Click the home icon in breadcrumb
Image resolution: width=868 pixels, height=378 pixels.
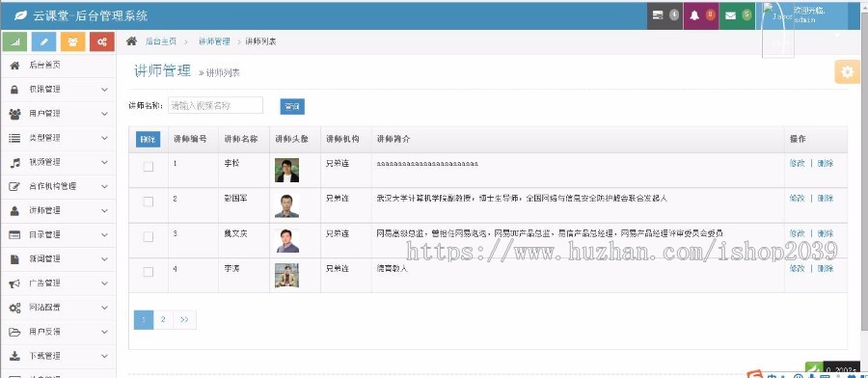132,40
